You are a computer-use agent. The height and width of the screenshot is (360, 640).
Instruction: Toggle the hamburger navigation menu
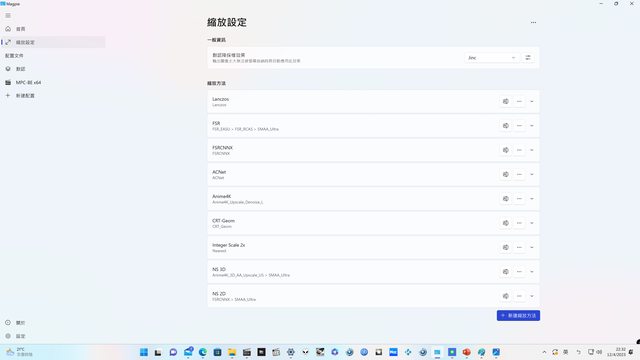8,16
